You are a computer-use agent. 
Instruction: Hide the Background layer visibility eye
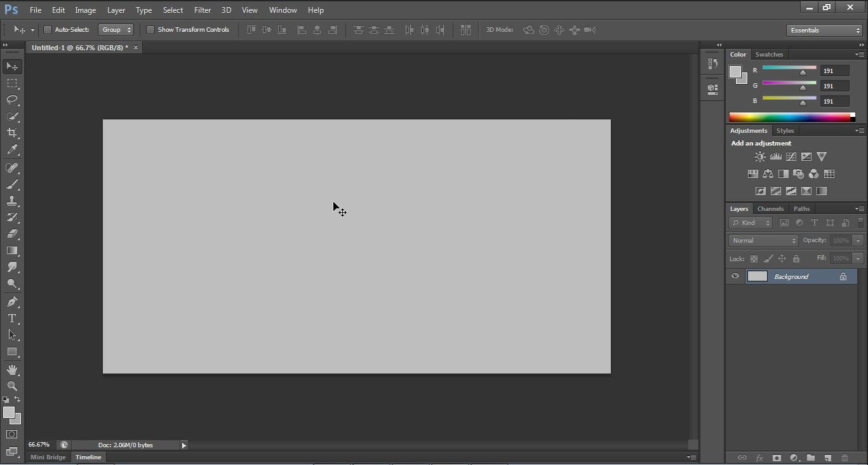pyautogui.click(x=735, y=276)
